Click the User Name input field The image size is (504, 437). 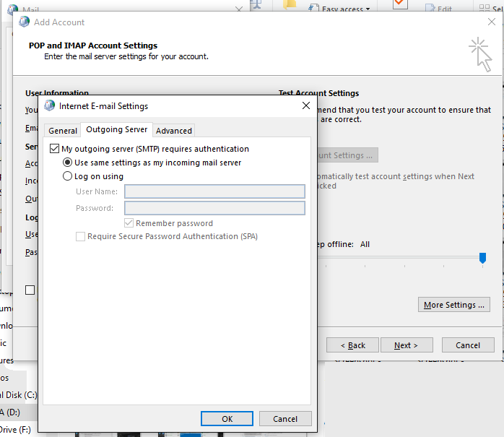click(214, 191)
